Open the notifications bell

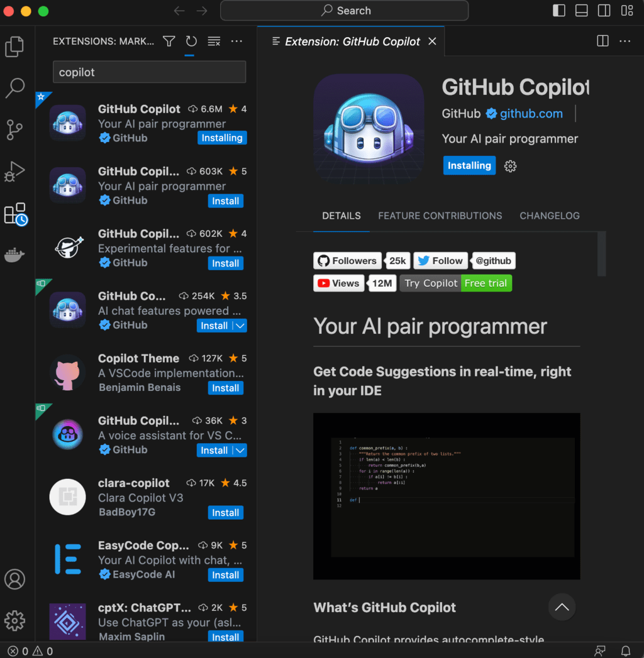[626, 650]
